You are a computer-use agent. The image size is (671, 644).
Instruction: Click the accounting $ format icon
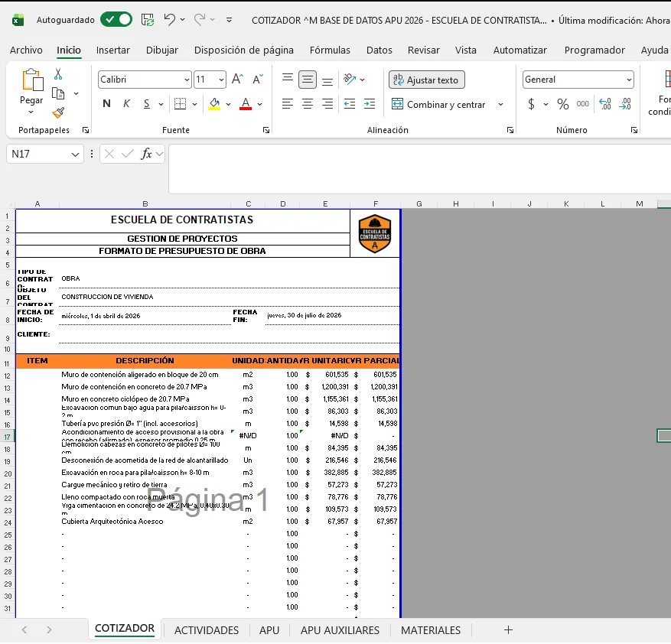[531, 104]
